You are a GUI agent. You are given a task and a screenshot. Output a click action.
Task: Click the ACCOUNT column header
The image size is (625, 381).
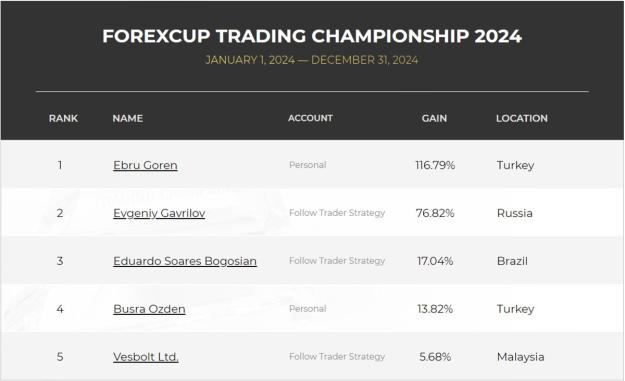[310, 118]
